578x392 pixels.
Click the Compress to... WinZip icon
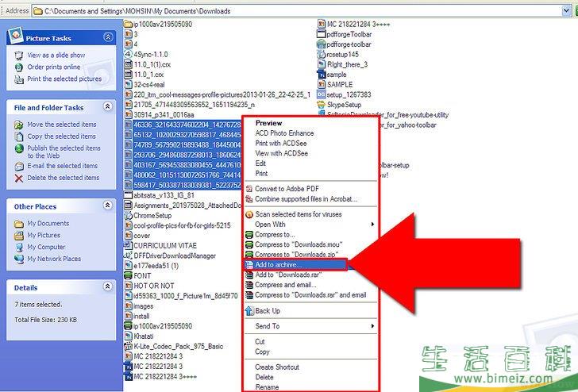tap(249, 235)
